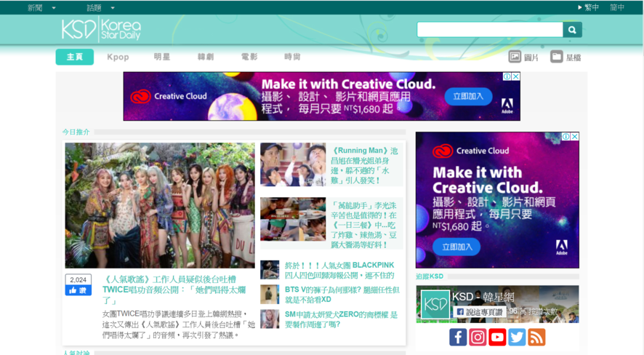Open the BLACKPINK article small thumbnail
The image size is (644, 355).
(270, 270)
